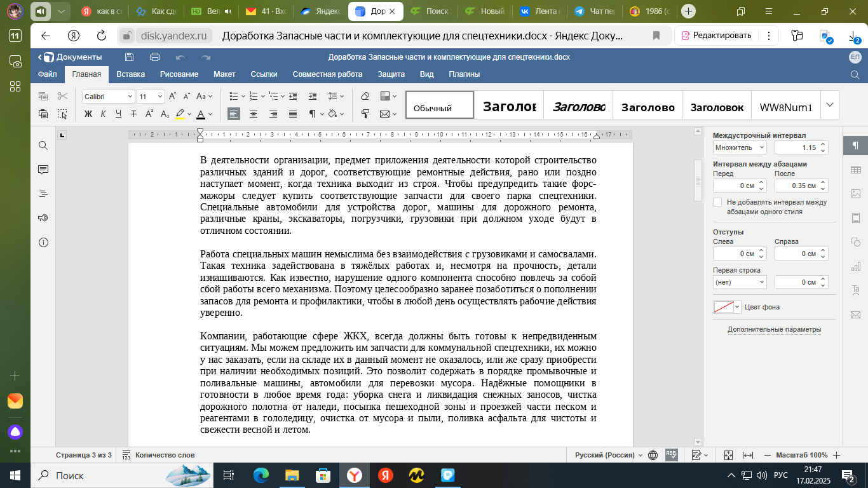This screenshot has height=488, width=868.
Task: Select the superscript formatting icon
Action: (x=149, y=112)
